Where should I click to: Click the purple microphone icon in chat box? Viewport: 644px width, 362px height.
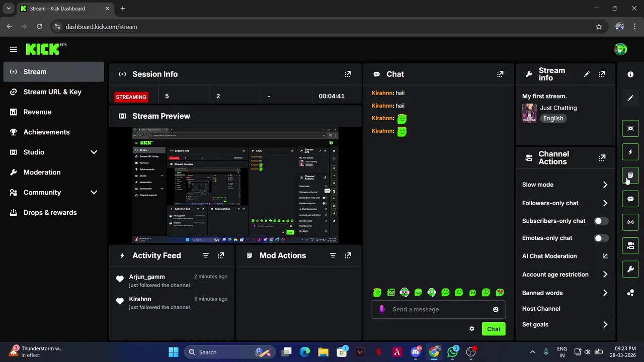coord(382,309)
